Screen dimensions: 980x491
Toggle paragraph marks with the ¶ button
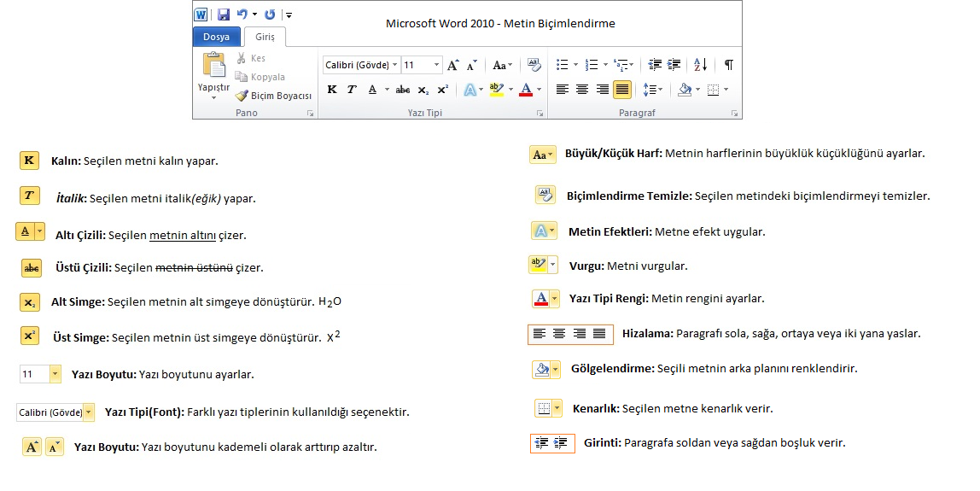pos(728,65)
